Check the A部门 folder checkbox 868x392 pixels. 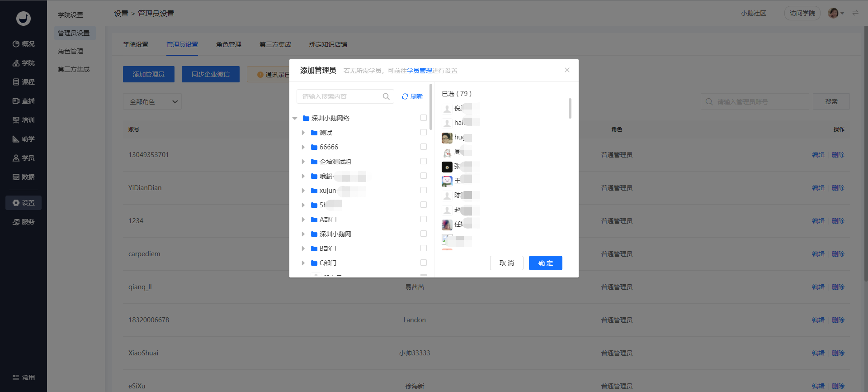point(424,219)
